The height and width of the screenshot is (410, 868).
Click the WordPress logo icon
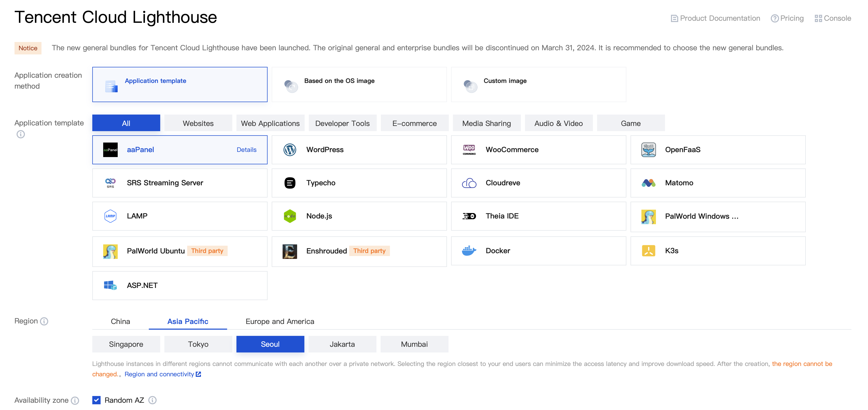pyautogui.click(x=290, y=150)
